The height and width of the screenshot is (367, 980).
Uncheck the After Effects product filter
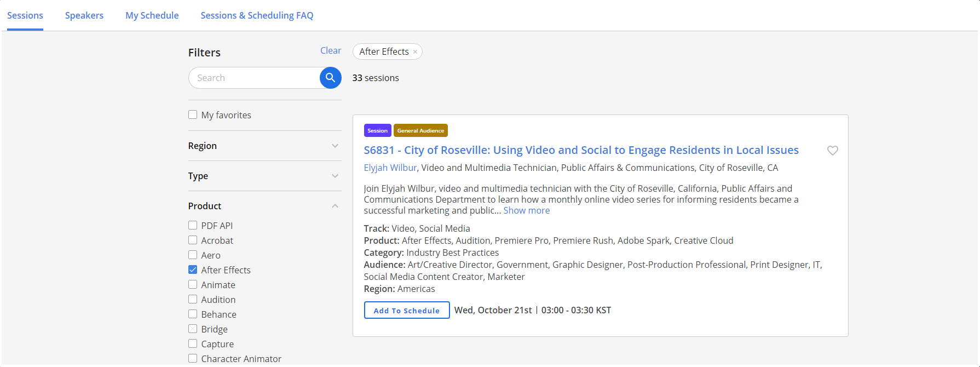point(193,269)
